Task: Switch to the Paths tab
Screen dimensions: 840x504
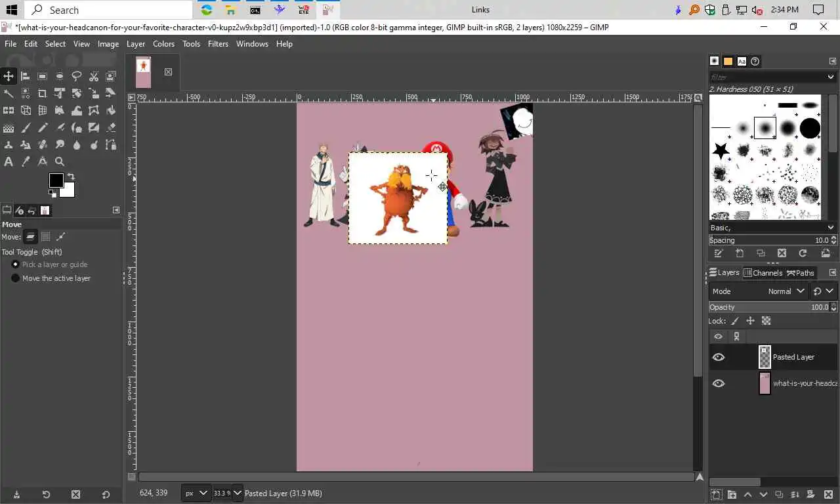Action: 801,273
